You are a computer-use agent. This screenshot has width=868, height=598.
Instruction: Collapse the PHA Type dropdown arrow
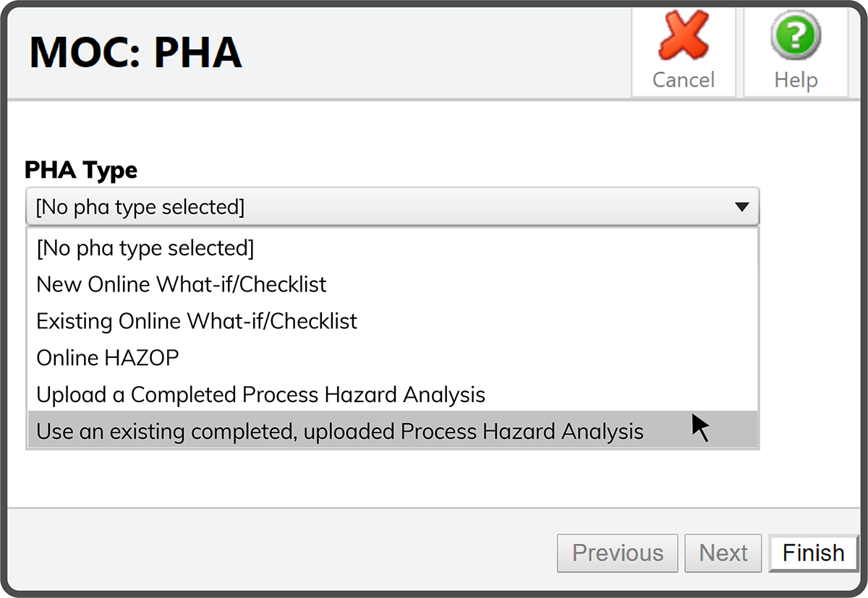[741, 208]
